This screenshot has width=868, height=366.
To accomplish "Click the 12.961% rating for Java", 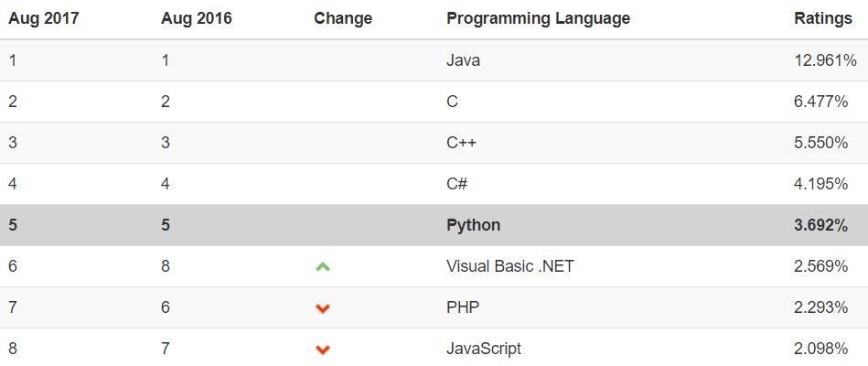I will pos(825,59).
